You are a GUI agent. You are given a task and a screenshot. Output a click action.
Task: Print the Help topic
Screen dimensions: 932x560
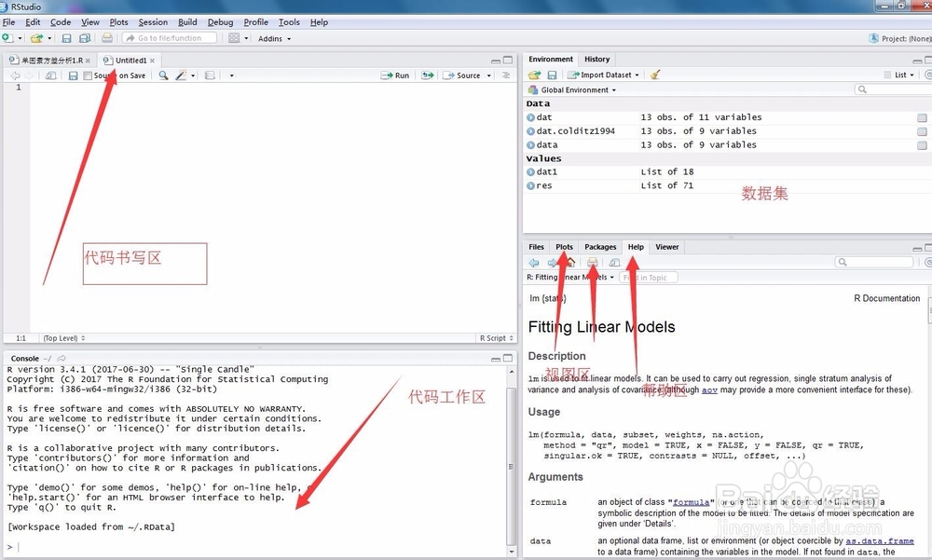pos(593,262)
